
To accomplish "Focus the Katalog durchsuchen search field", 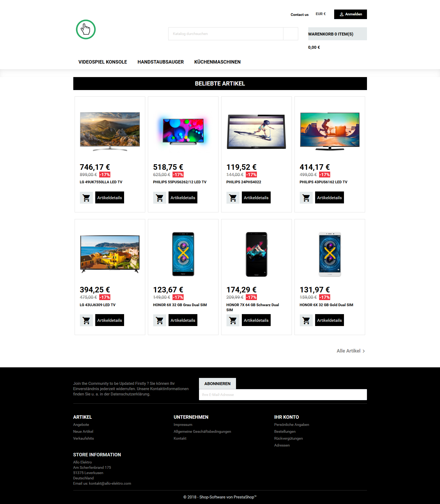I will [226, 34].
